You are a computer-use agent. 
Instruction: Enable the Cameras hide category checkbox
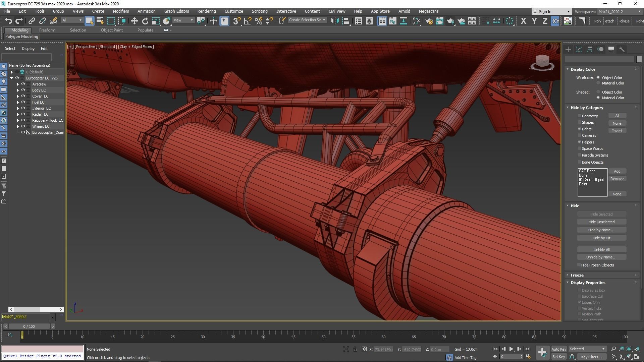coord(579,135)
